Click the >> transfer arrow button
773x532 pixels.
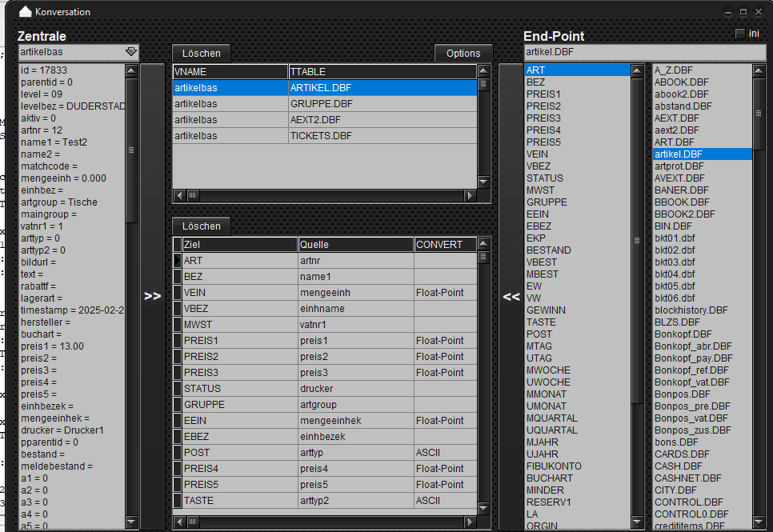(x=152, y=296)
